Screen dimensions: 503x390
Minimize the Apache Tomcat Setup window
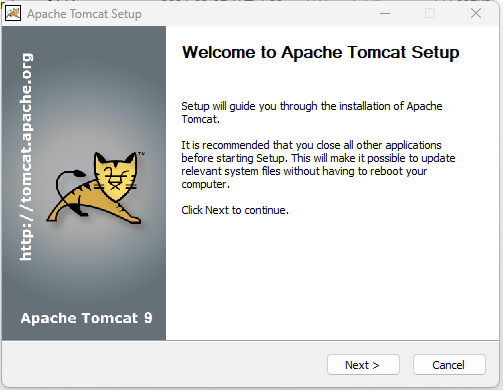(x=385, y=13)
